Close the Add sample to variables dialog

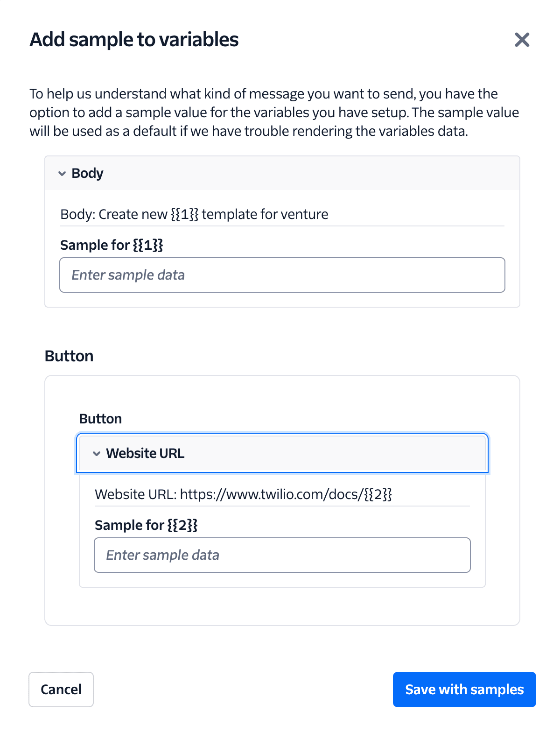coord(522,40)
